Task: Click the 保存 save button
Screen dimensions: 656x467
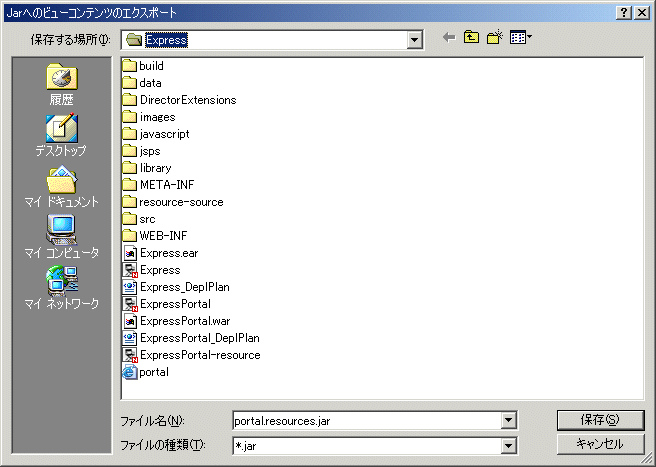Action: 600,420
